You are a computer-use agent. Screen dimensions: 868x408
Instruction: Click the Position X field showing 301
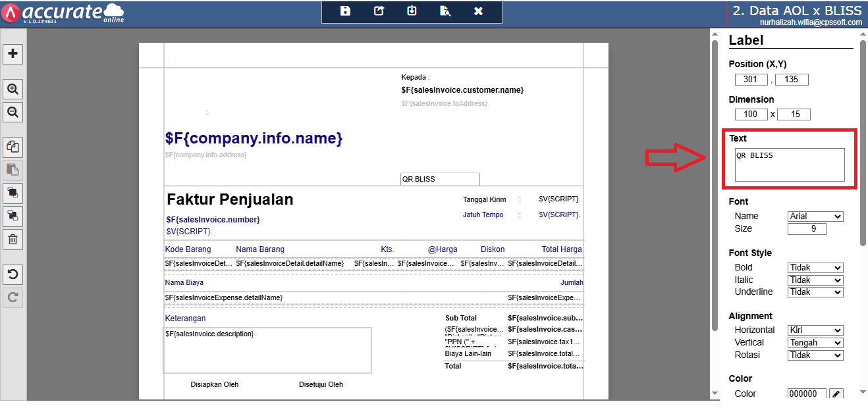pyautogui.click(x=751, y=80)
